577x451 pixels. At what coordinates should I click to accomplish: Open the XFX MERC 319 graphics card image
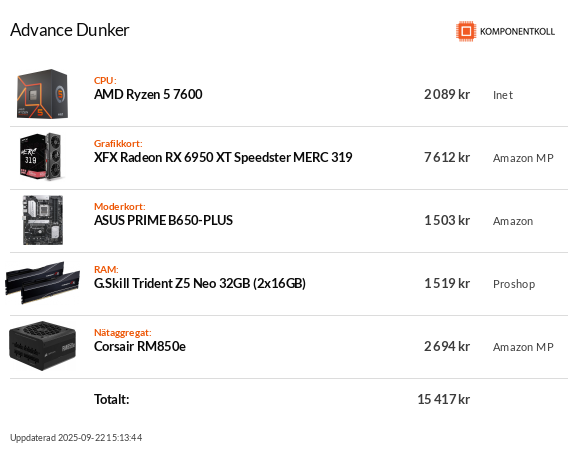coord(41,157)
